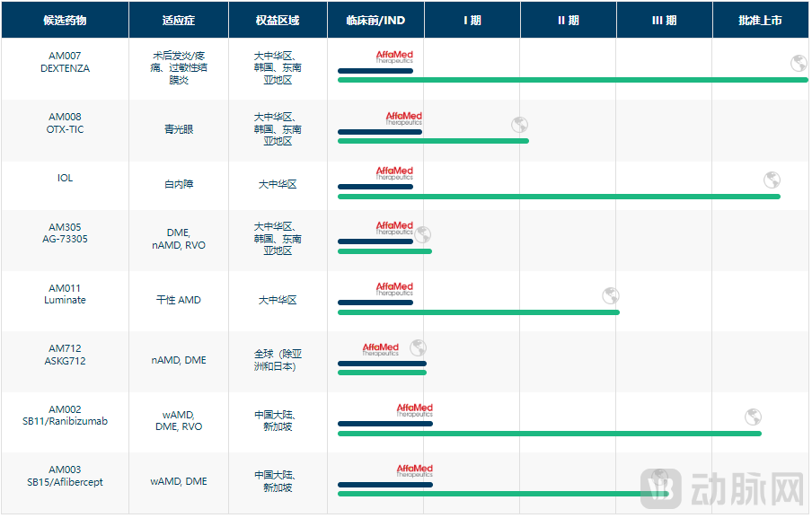Click the III 期 column header
The height and width of the screenshot is (518, 812).
point(664,20)
